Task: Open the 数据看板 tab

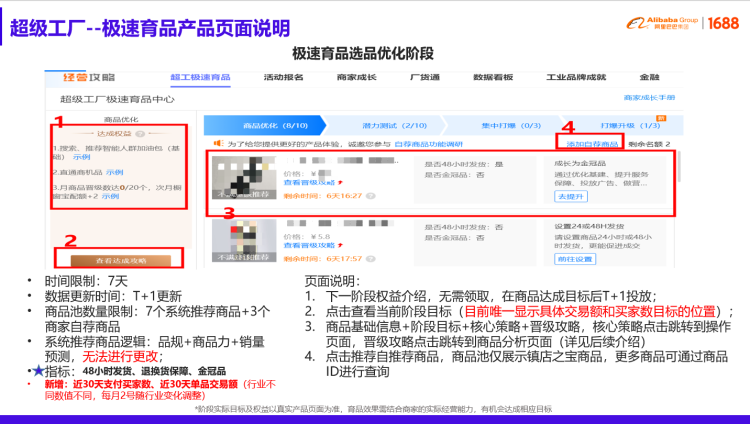Action: 492,77
